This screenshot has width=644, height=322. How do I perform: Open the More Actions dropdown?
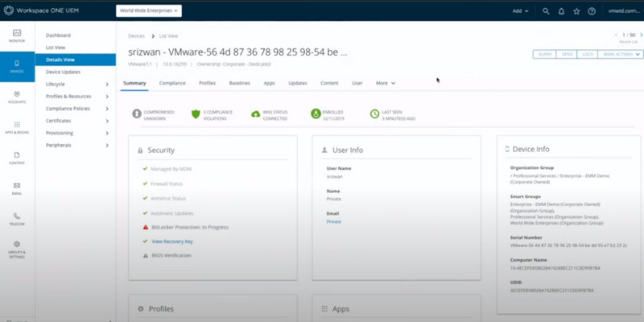coord(620,54)
